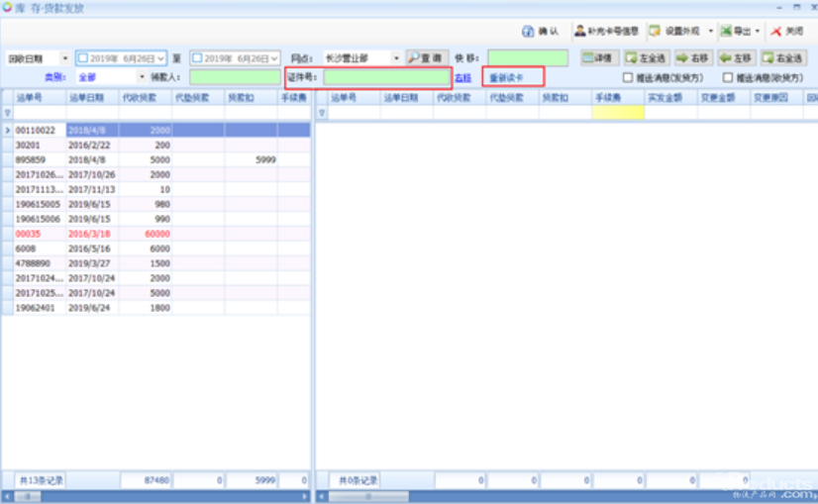The image size is (818, 504).
Task: Click the 右移 move right button
Action: (x=692, y=58)
